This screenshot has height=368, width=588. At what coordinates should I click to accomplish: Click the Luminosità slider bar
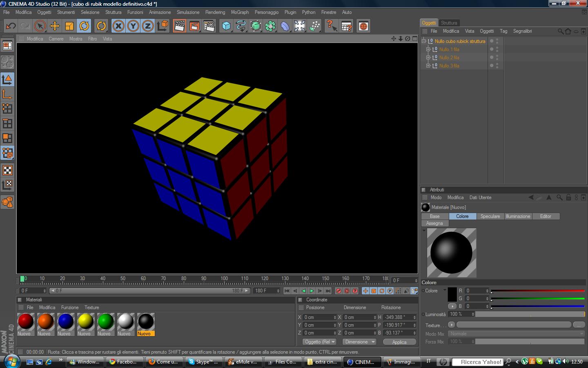tap(530, 314)
